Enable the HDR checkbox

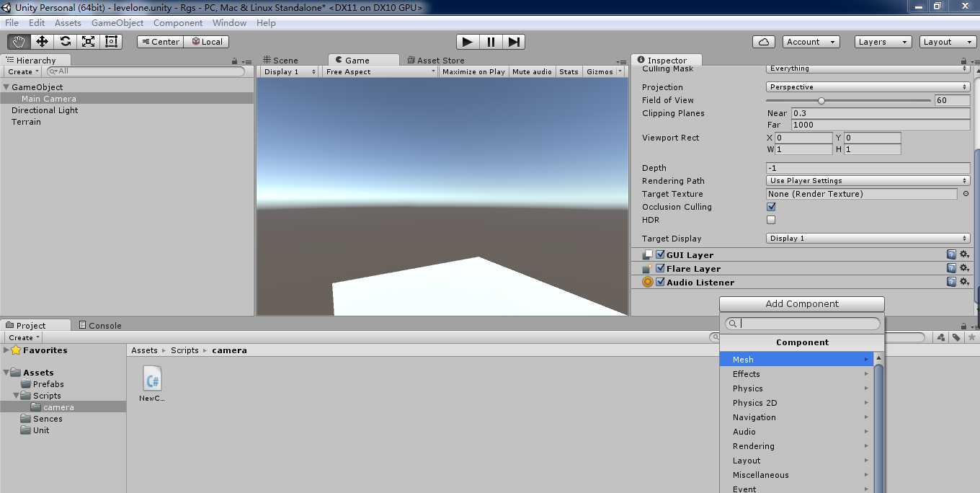(x=771, y=220)
